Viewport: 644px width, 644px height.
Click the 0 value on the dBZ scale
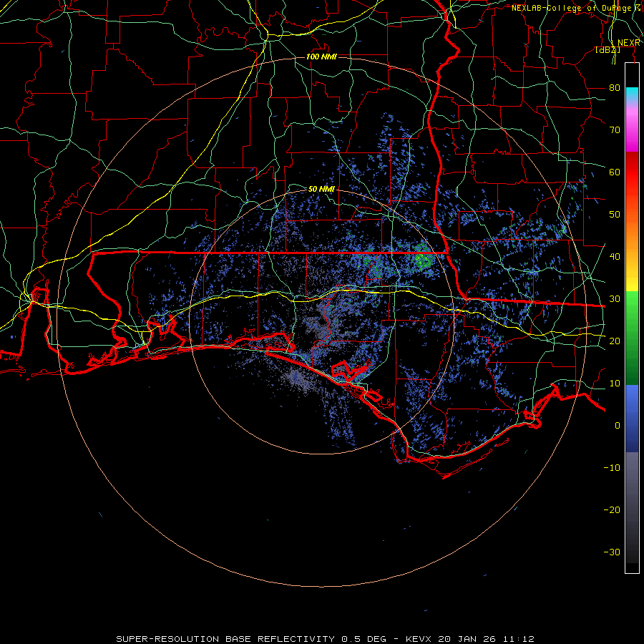(618, 426)
